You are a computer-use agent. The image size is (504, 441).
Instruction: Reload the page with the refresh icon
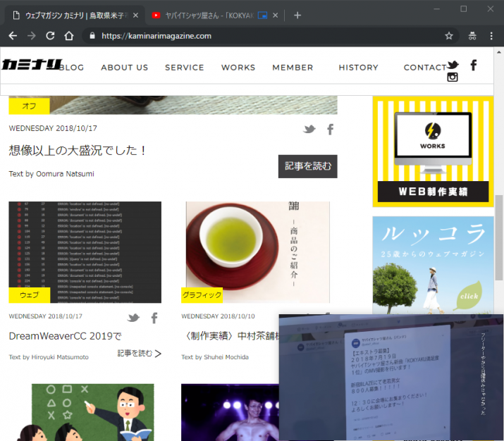50,36
